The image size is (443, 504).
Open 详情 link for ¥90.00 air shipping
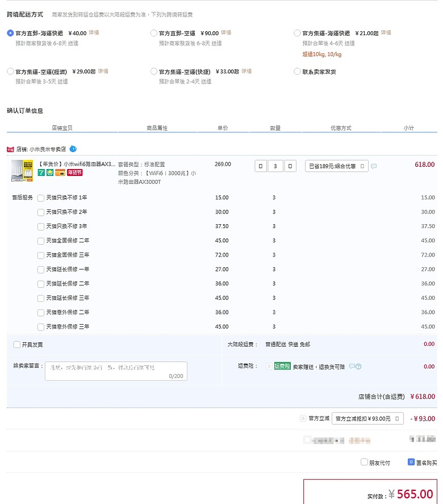[226, 32]
